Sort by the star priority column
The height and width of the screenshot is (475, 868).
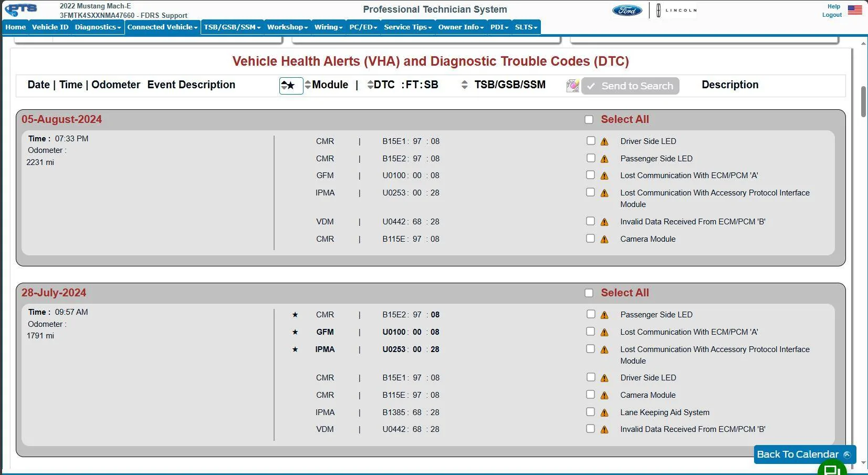click(291, 86)
